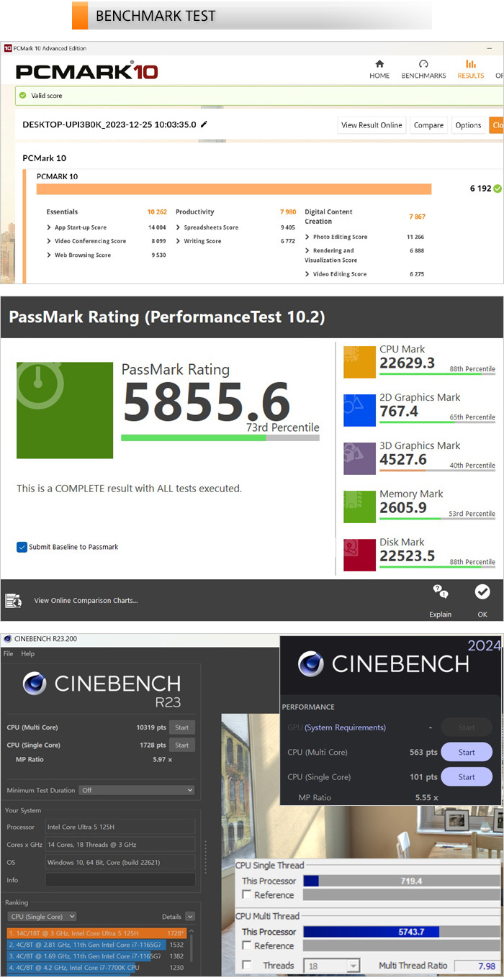Click View Result Online button
Screen dimensions: 504x980
coord(372,125)
